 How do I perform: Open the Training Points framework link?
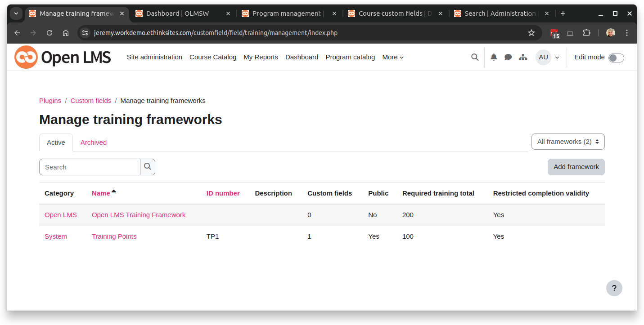click(114, 236)
